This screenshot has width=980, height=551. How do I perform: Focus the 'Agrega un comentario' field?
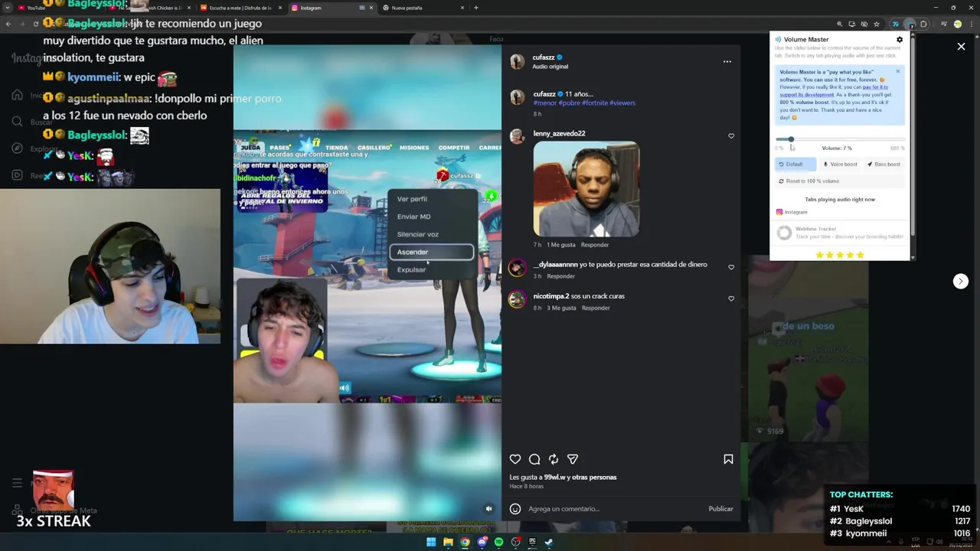612,509
